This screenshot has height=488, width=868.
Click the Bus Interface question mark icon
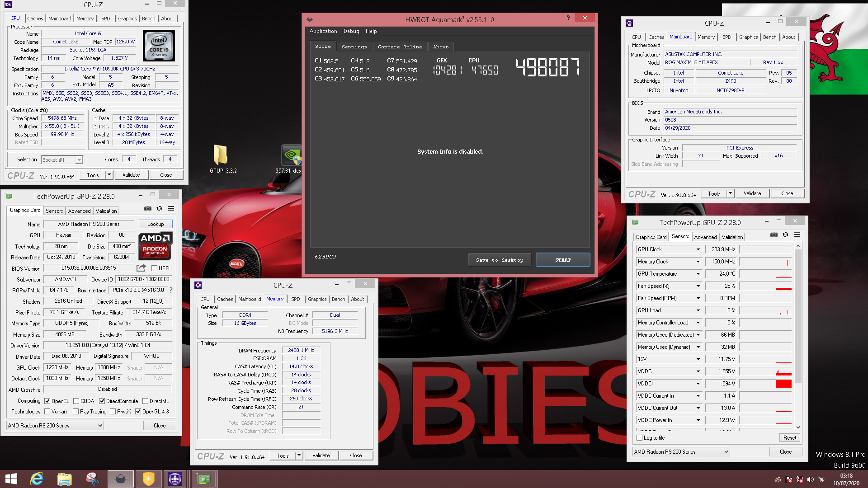click(x=171, y=290)
